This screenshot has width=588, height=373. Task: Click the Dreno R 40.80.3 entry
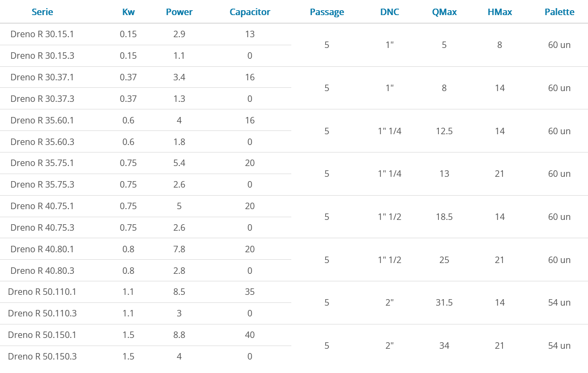pyautogui.click(x=42, y=271)
